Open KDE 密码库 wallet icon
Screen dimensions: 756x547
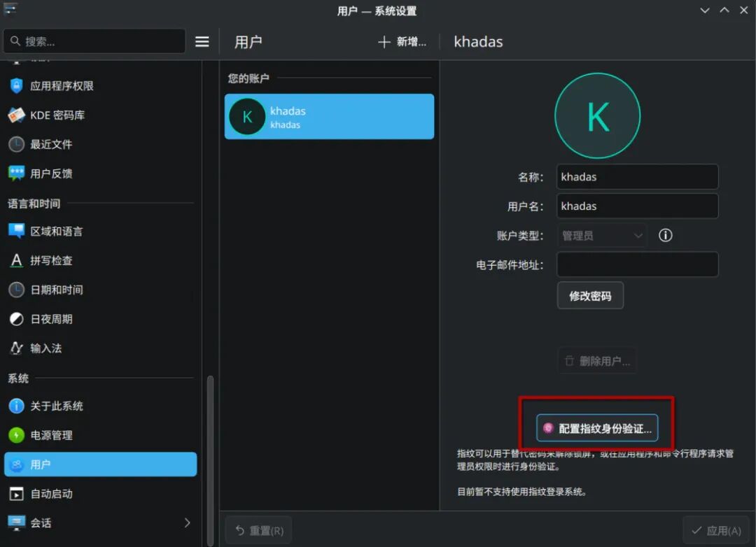pyautogui.click(x=16, y=115)
